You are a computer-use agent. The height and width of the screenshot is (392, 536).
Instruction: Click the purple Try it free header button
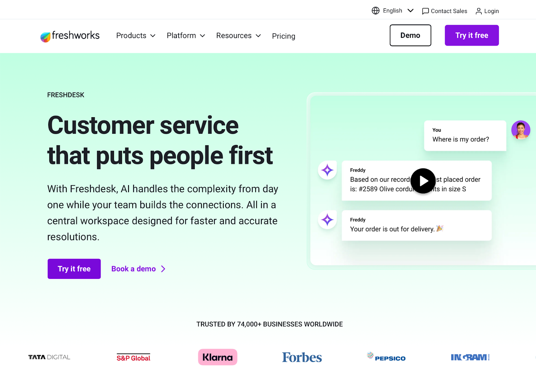[472, 35]
